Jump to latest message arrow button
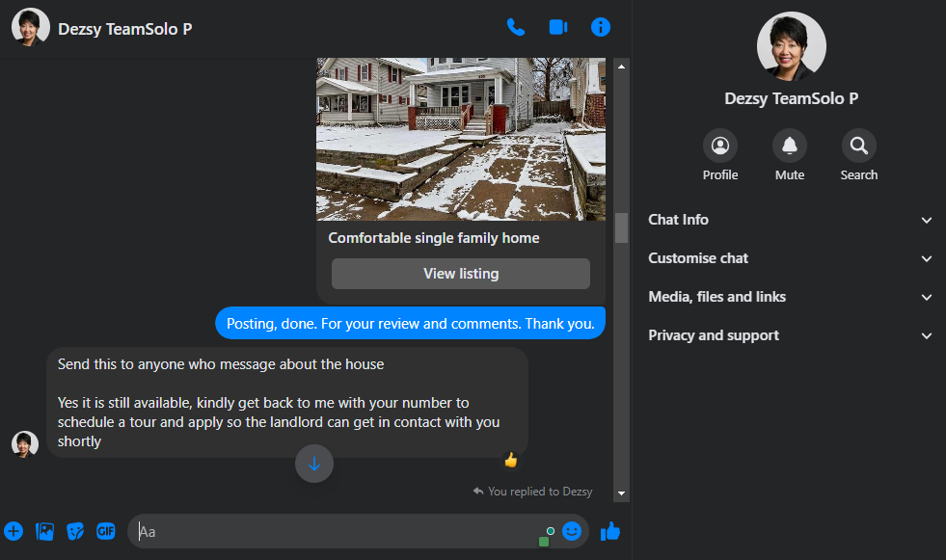Screen dimensions: 946x560 pyautogui.click(x=314, y=464)
